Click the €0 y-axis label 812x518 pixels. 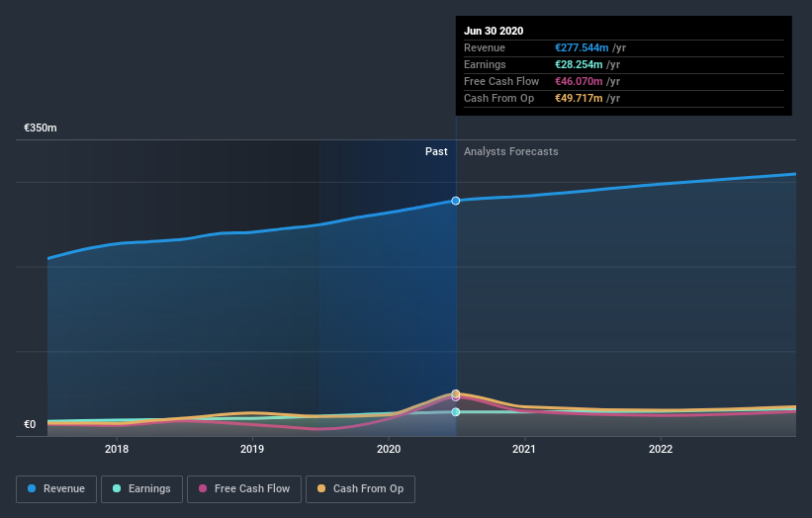point(30,424)
